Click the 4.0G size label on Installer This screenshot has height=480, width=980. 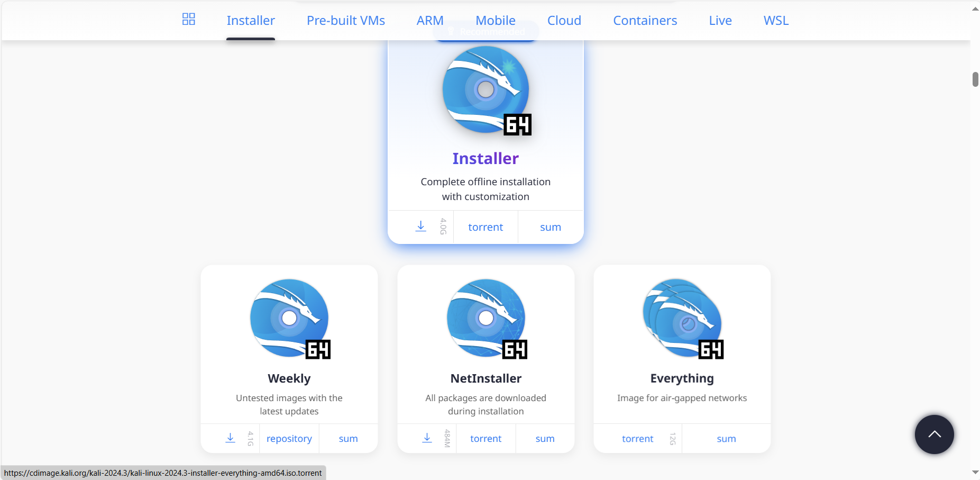pyautogui.click(x=443, y=227)
